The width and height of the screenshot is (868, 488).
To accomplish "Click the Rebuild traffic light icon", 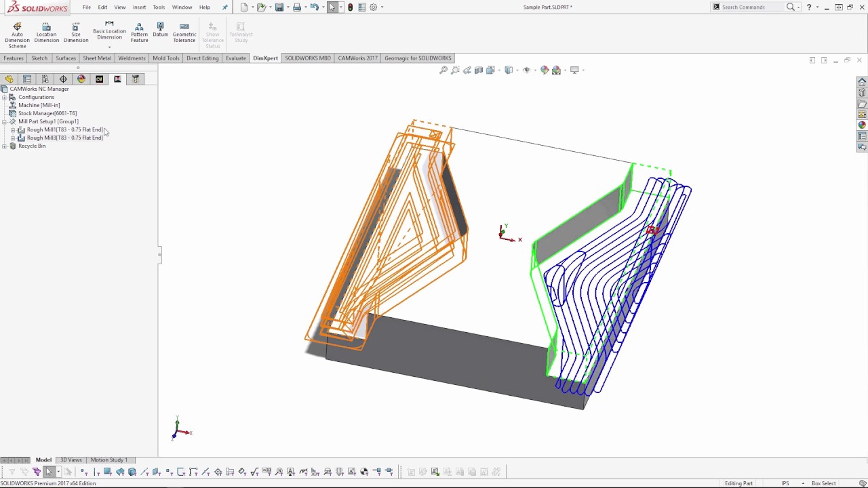I will (x=350, y=7).
